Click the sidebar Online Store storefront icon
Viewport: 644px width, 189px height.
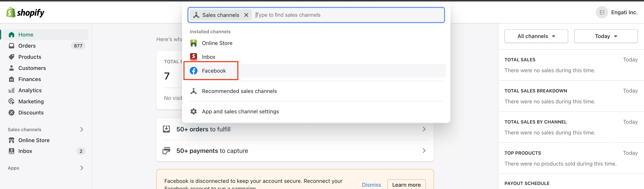pos(11,140)
